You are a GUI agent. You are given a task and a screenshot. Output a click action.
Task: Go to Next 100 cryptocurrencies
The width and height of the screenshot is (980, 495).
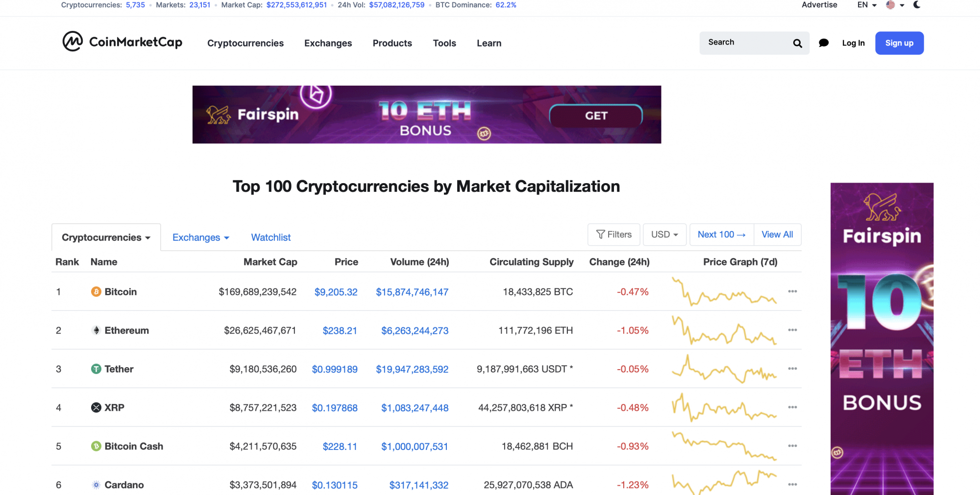[x=721, y=235]
